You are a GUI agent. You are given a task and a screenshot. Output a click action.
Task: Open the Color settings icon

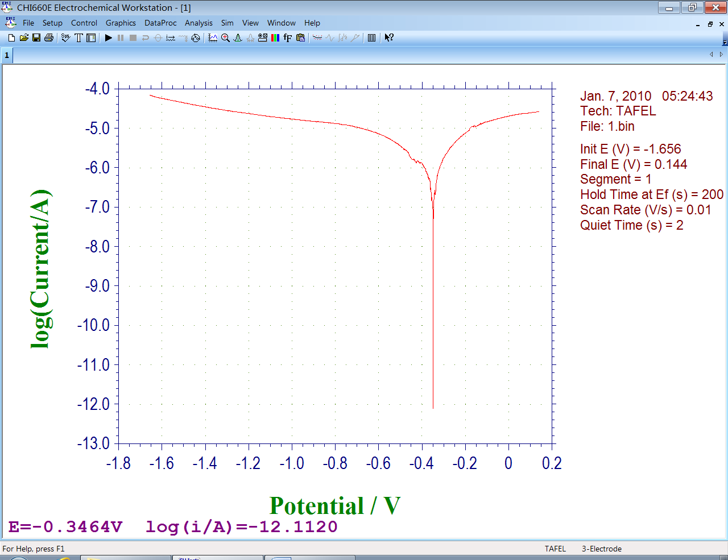(x=275, y=38)
